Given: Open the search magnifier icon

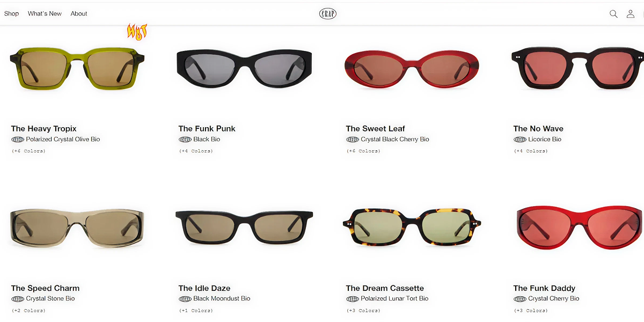Looking at the screenshot, I should click(613, 14).
